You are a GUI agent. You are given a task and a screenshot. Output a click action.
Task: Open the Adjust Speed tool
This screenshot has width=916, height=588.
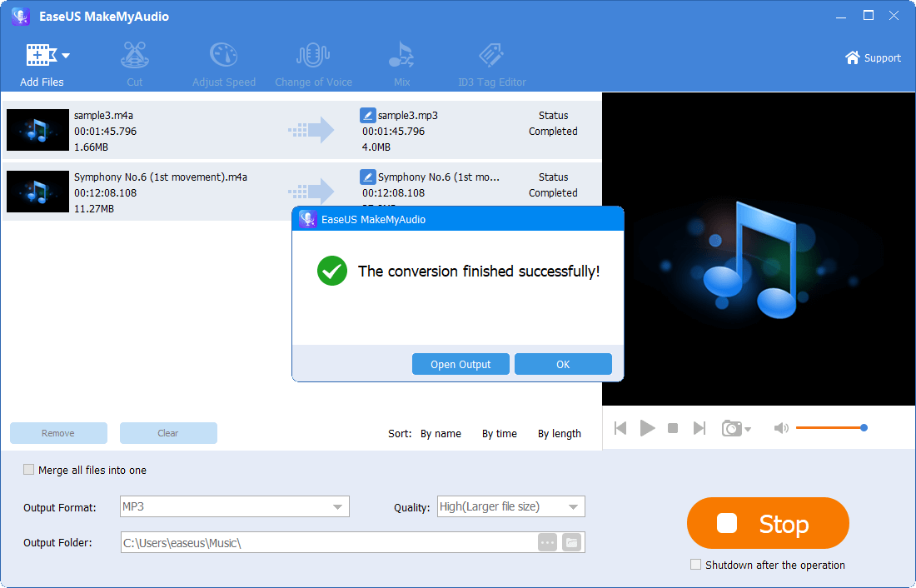pyautogui.click(x=223, y=58)
